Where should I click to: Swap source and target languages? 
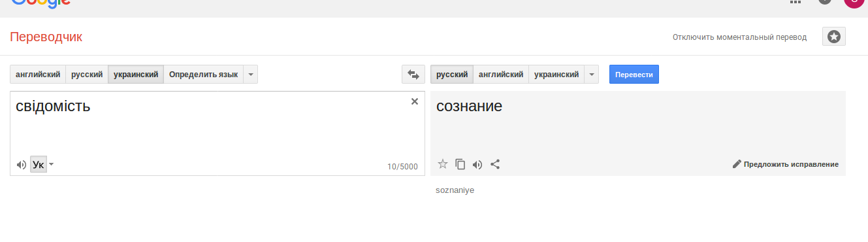[413, 75]
